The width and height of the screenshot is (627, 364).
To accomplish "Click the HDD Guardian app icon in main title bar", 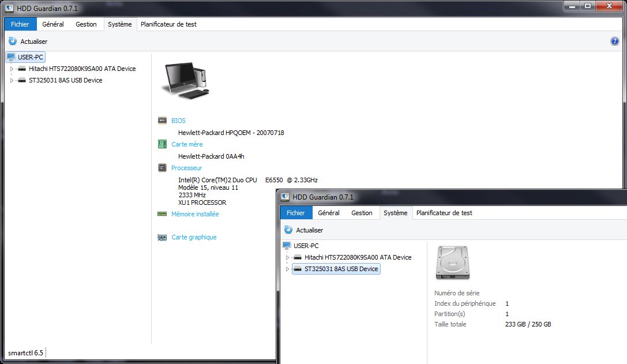I will coord(10,8).
